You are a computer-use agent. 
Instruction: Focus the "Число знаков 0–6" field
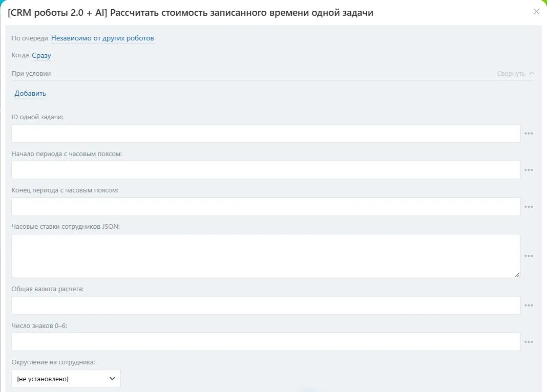266,342
